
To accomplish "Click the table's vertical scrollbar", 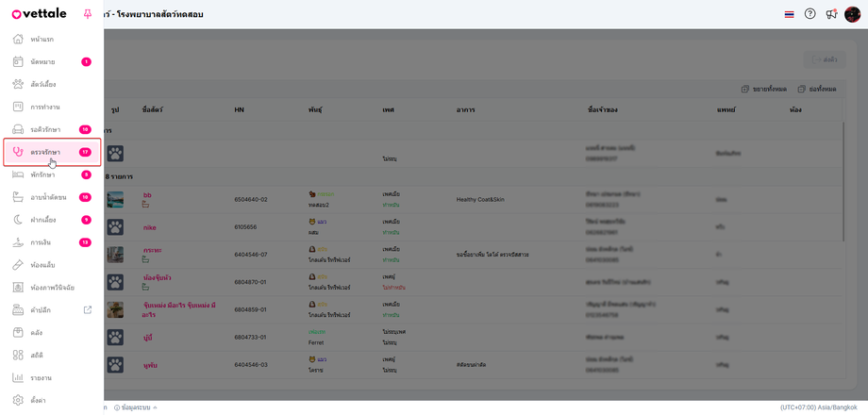I will pyautogui.click(x=843, y=181).
